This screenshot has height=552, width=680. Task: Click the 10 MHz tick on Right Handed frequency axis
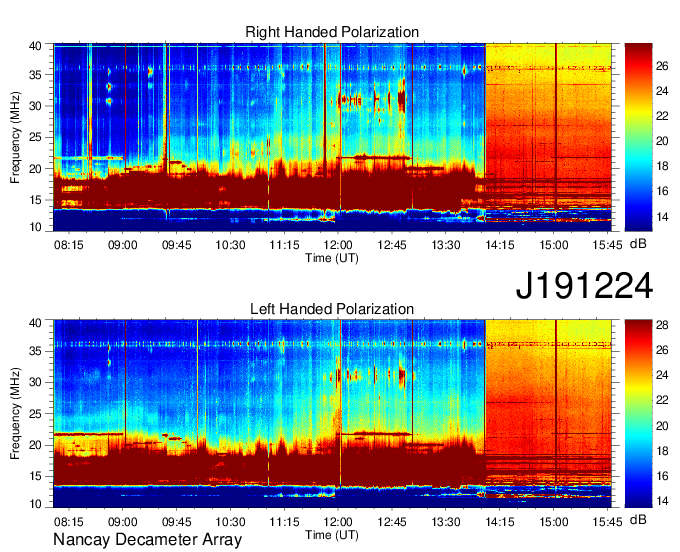pos(35,227)
